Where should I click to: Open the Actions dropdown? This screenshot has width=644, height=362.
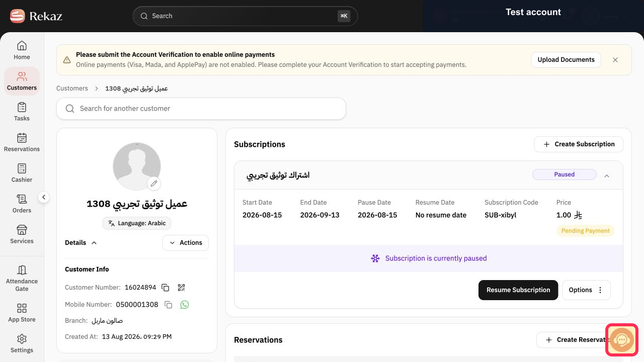click(x=186, y=243)
